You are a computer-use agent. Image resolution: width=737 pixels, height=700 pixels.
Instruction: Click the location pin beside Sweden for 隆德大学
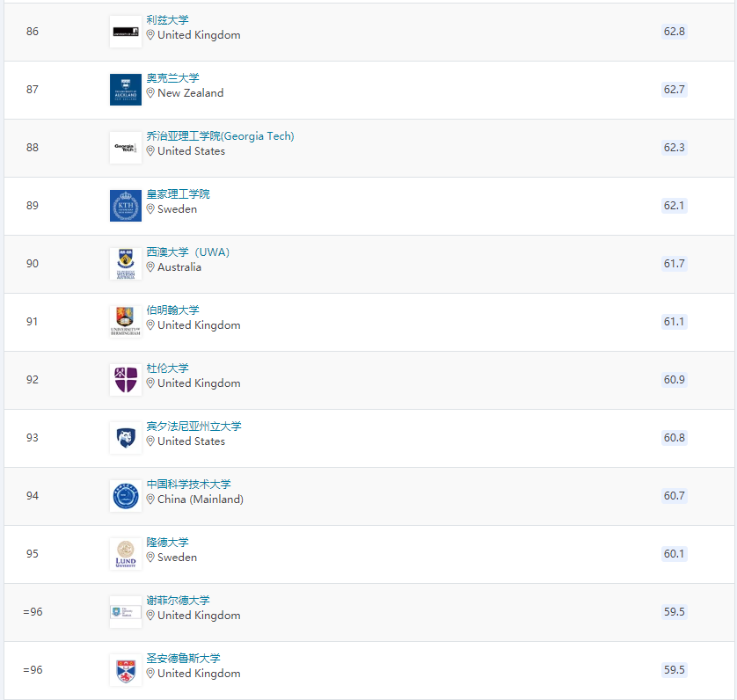150,558
